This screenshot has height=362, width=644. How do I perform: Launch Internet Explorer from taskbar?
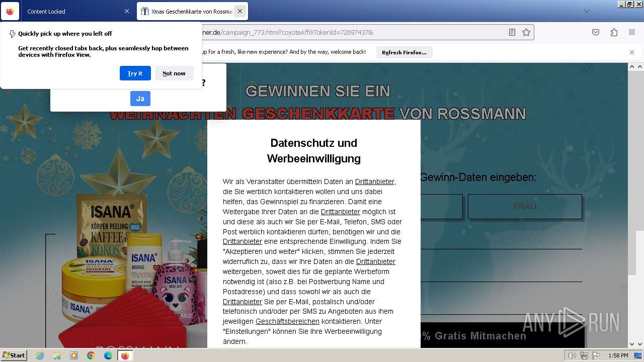[40, 355]
